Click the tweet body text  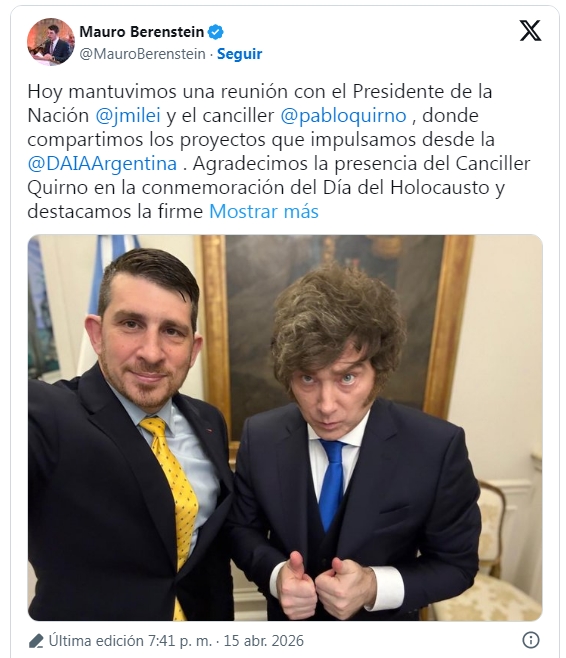[279, 151]
